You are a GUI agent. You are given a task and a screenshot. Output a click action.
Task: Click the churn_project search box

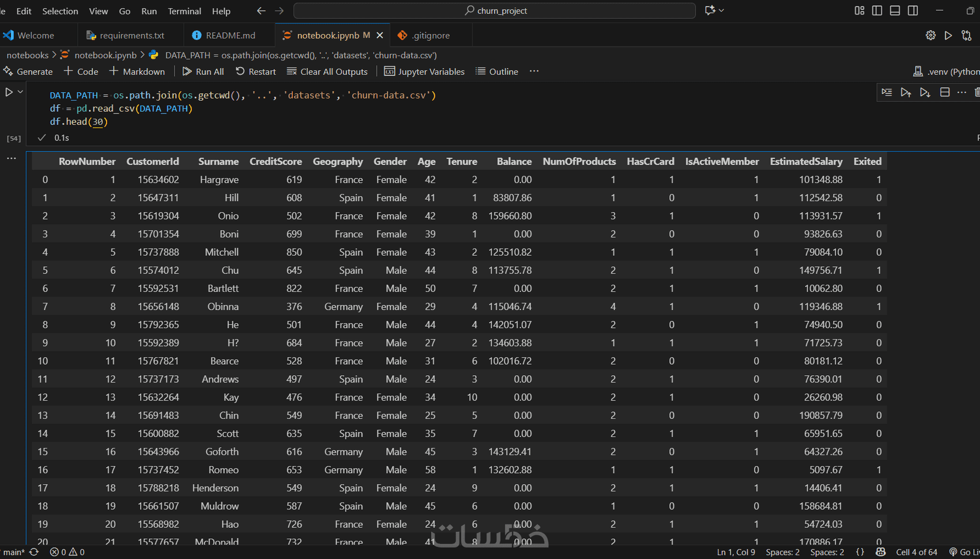click(495, 10)
